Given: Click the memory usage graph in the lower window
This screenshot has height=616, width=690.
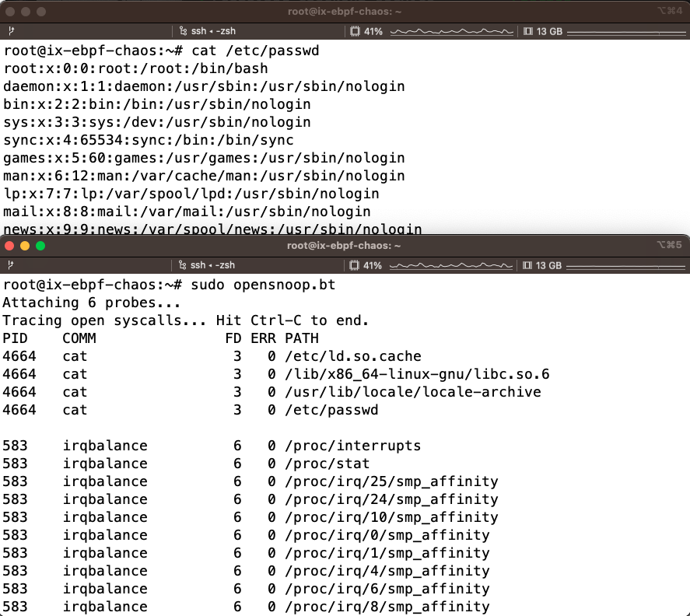Looking at the screenshot, I should 625,266.
